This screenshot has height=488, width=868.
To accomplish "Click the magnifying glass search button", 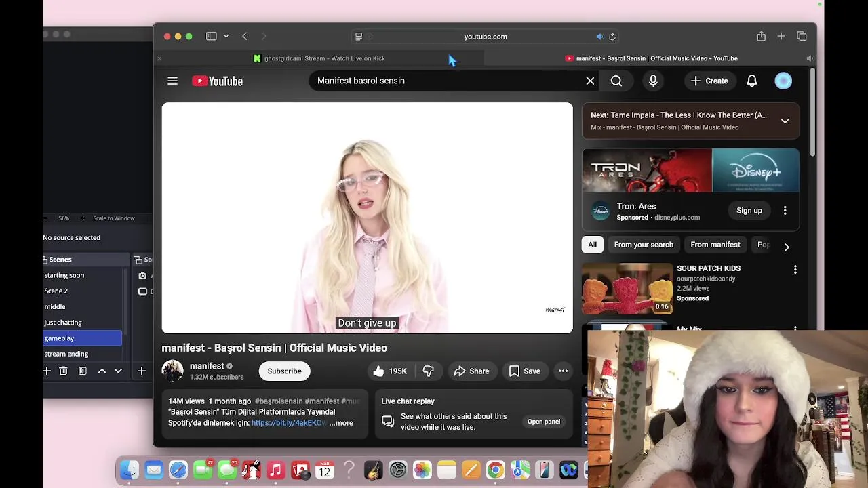I will pos(616,81).
